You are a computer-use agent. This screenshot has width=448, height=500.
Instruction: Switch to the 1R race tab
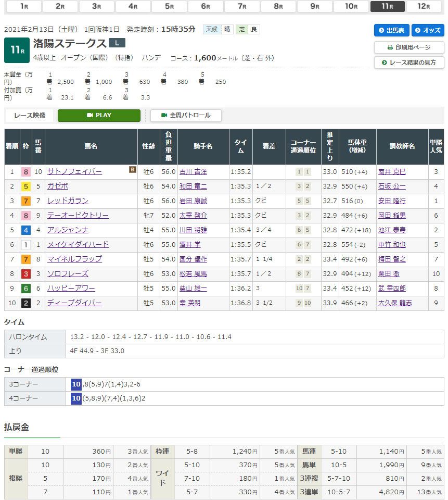point(24,6)
